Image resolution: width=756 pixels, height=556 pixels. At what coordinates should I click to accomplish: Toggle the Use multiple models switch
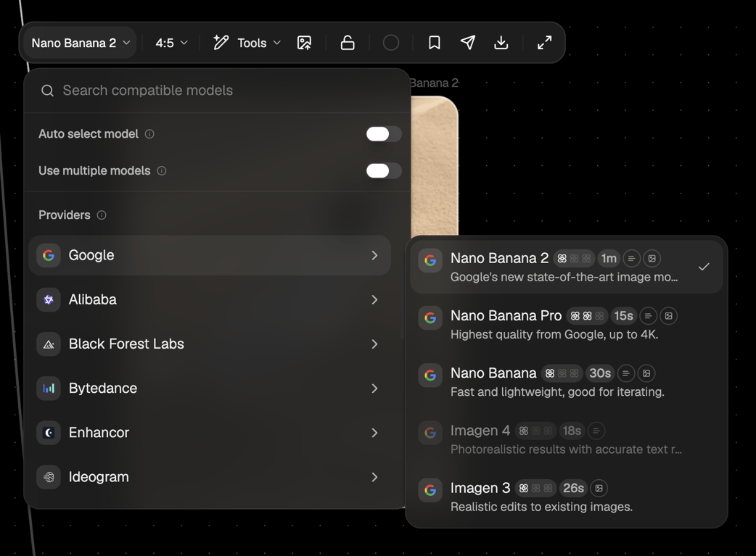coord(384,170)
